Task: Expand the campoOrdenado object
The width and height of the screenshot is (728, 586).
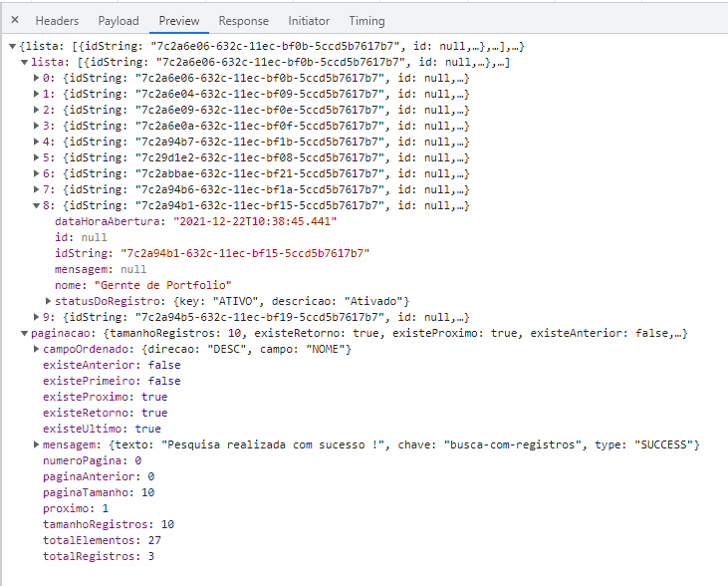Action: pyautogui.click(x=36, y=349)
